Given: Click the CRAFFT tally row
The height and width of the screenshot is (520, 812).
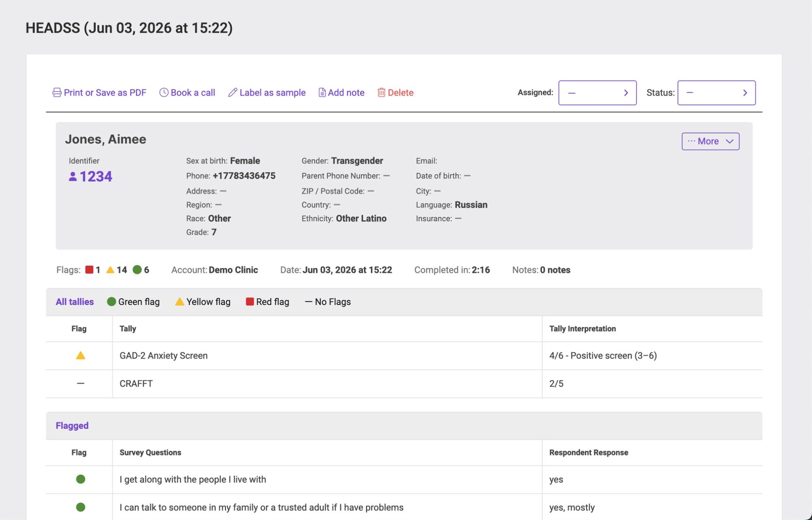Looking at the screenshot, I should click(x=404, y=384).
